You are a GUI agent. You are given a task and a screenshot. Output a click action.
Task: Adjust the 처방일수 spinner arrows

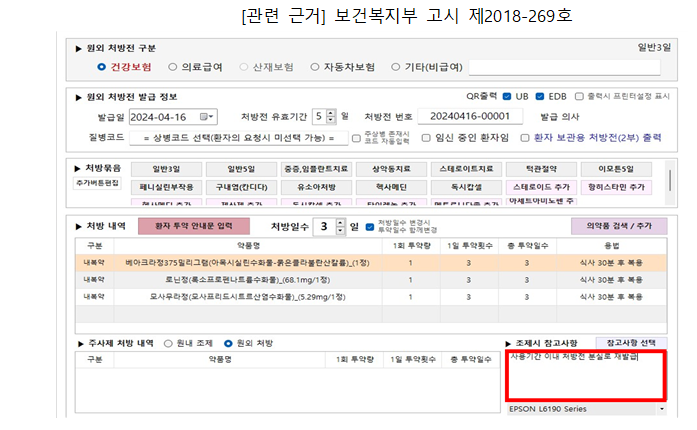338,227
